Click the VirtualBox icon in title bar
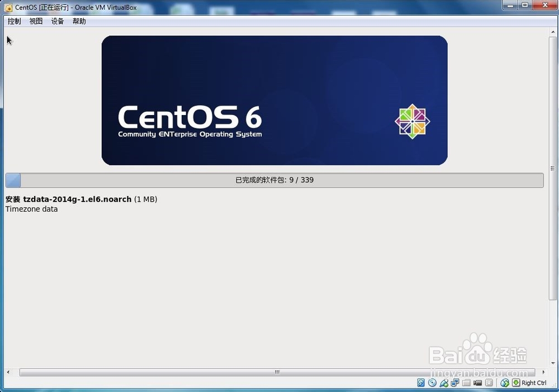 tap(8, 7)
